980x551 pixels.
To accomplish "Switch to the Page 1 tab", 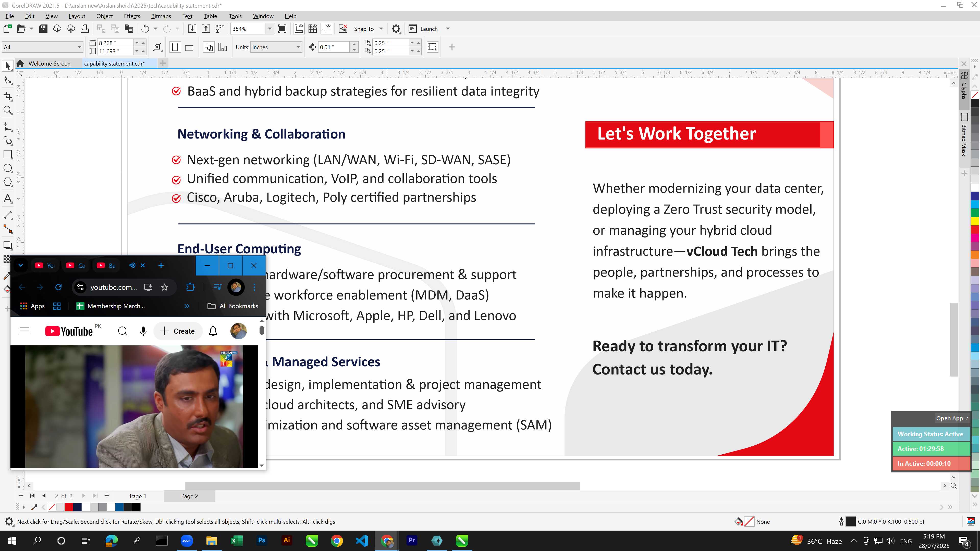I will click(138, 496).
